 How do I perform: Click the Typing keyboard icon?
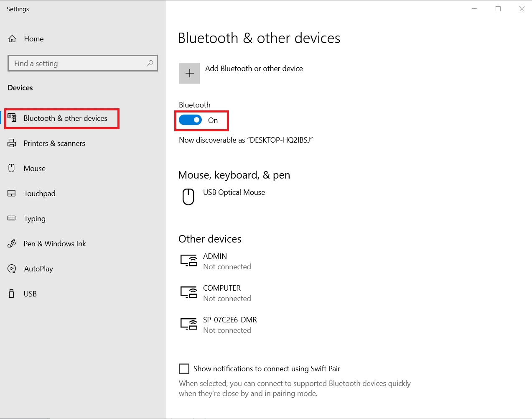(12, 218)
